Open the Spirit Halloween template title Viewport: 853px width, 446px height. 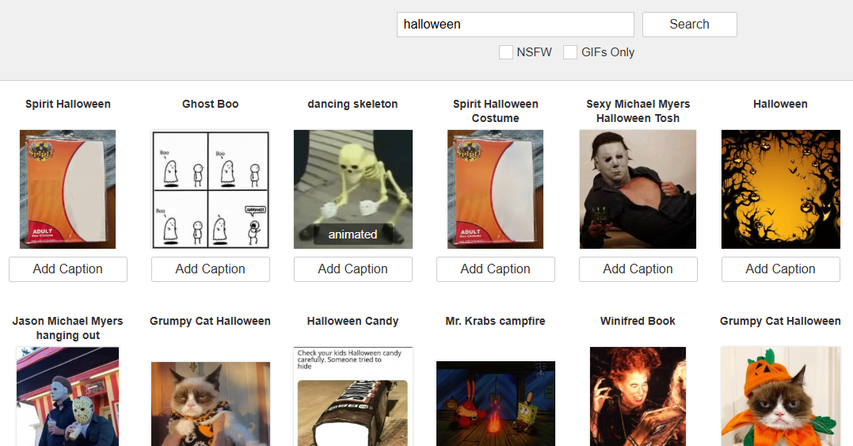pyautogui.click(x=68, y=104)
